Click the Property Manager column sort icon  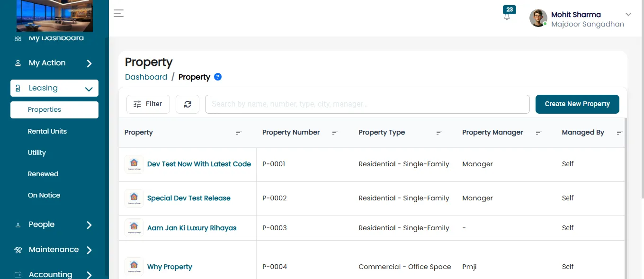tap(539, 133)
